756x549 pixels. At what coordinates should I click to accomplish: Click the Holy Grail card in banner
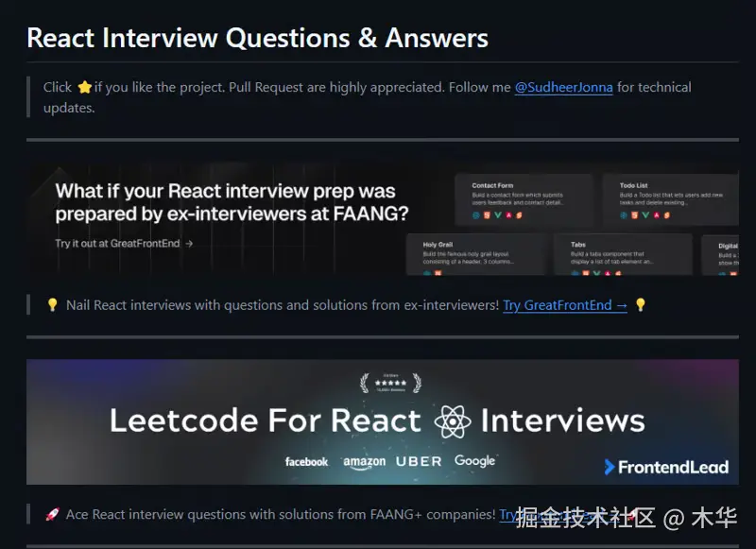click(x=475, y=254)
